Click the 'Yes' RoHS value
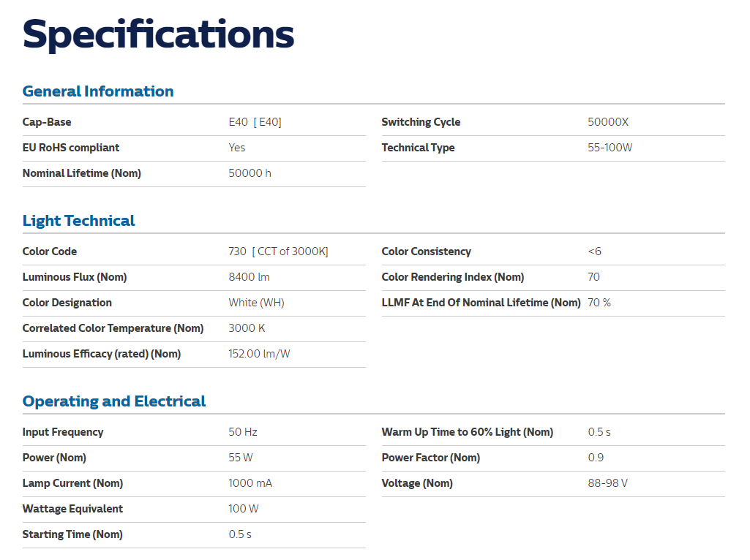The height and width of the screenshot is (560, 750). pyautogui.click(x=237, y=148)
